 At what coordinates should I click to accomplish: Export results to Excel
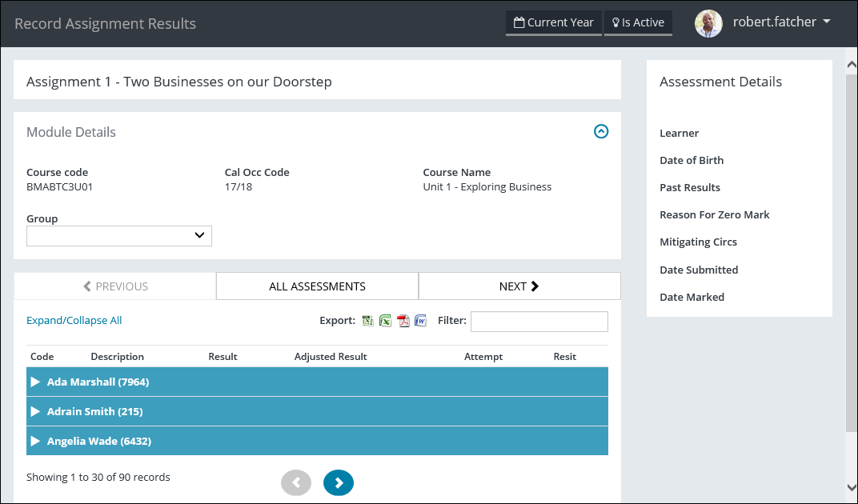pyautogui.click(x=385, y=321)
